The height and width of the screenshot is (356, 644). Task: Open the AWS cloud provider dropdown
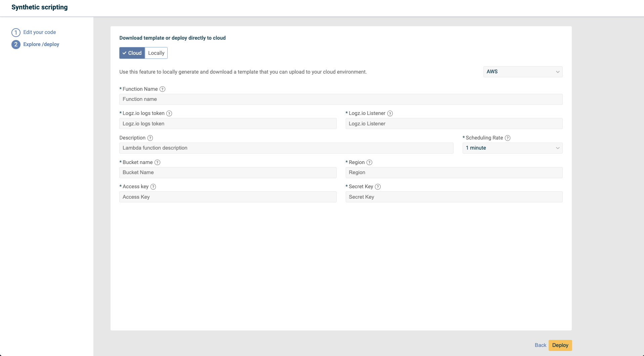[x=522, y=72]
